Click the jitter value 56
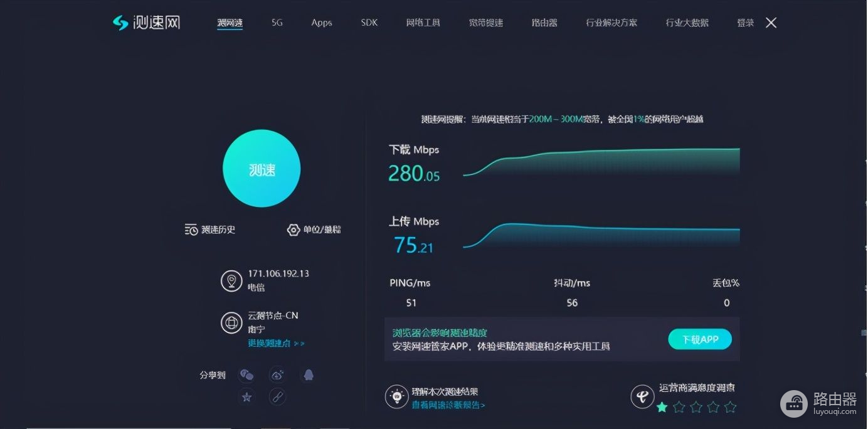Viewport: 868px width, 429px height. pyautogui.click(x=572, y=303)
